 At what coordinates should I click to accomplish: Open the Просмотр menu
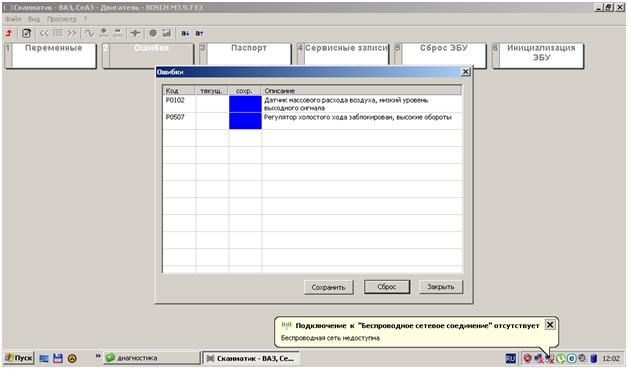[61, 19]
